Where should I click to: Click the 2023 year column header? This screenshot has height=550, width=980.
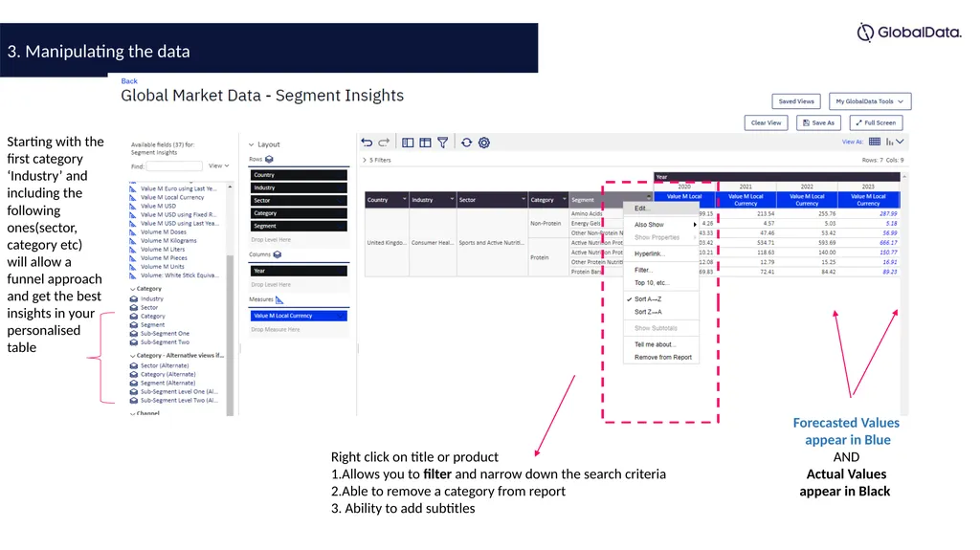(x=868, y=187)
